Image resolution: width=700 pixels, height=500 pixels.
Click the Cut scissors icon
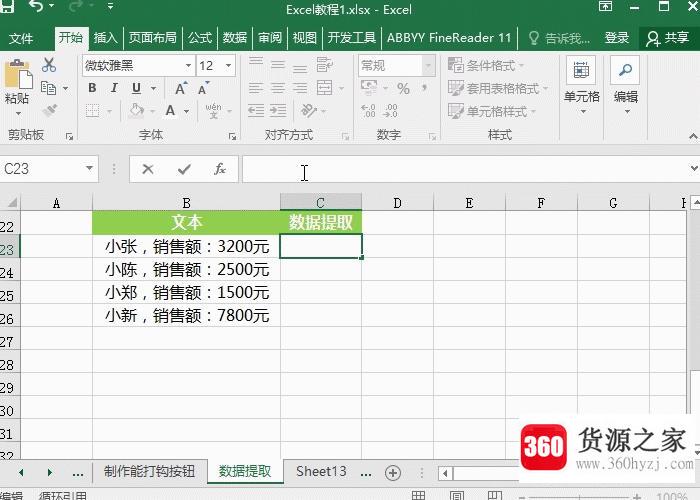point(49,65)
